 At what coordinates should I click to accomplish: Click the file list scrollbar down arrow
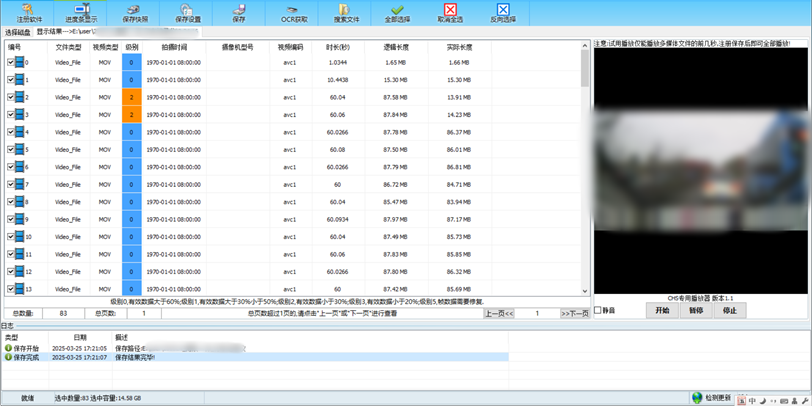pos(585,292)
